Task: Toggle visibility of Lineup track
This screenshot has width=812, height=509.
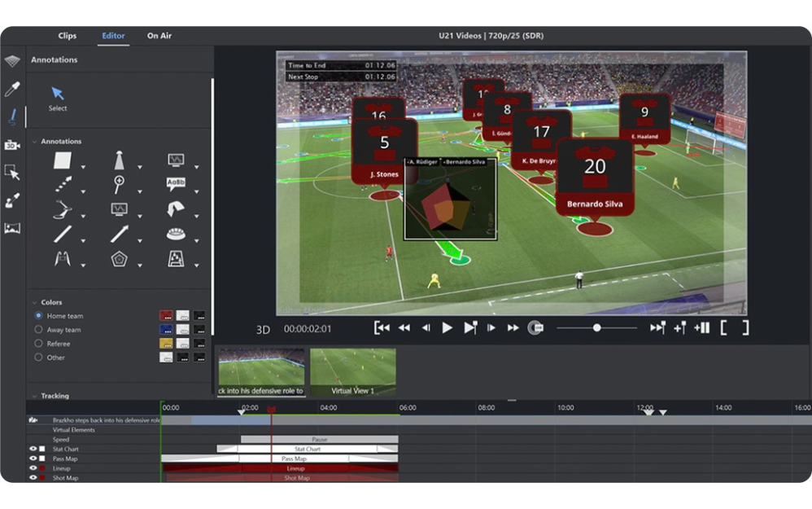Action: [33, 468]
